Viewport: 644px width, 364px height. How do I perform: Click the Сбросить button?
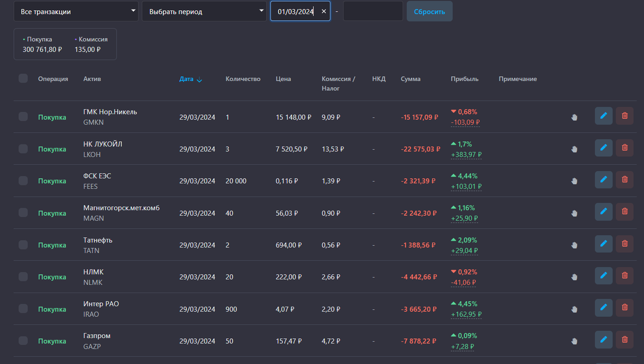(x=429, y=11)
